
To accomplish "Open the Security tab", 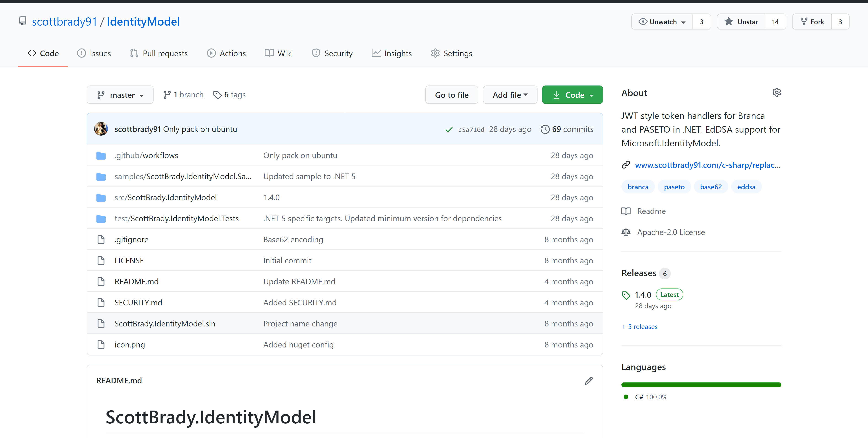I will pos(332,53).
